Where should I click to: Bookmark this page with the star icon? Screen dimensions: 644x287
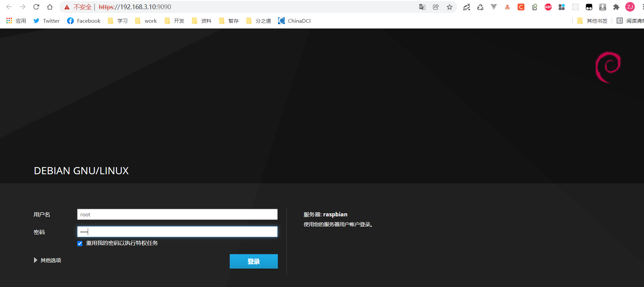449,7
